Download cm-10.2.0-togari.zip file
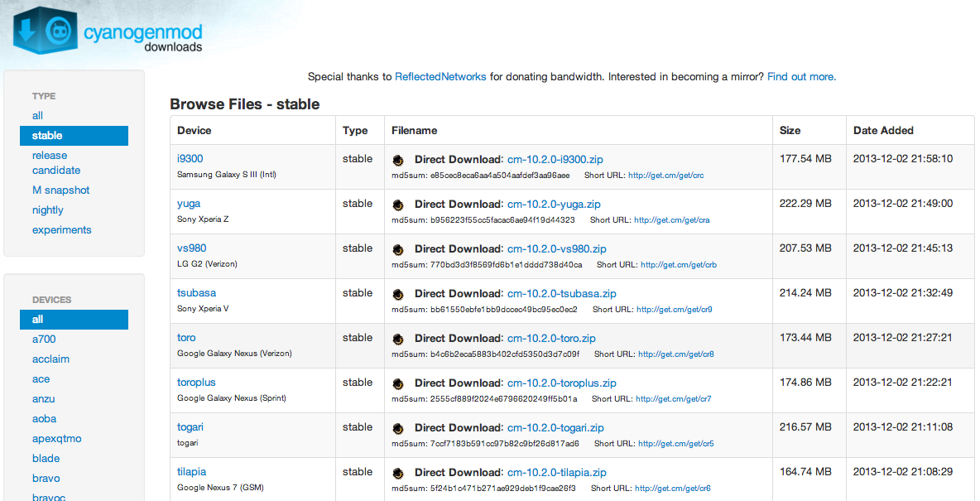This screenshot has height=501, width=980. coord(555,428)
